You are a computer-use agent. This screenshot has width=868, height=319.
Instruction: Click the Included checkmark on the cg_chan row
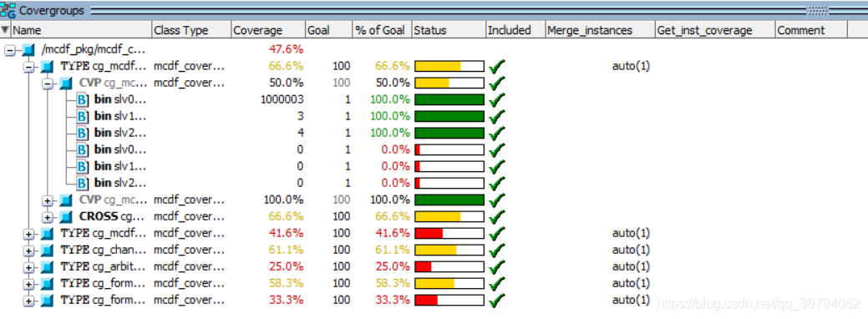(496, 251)
